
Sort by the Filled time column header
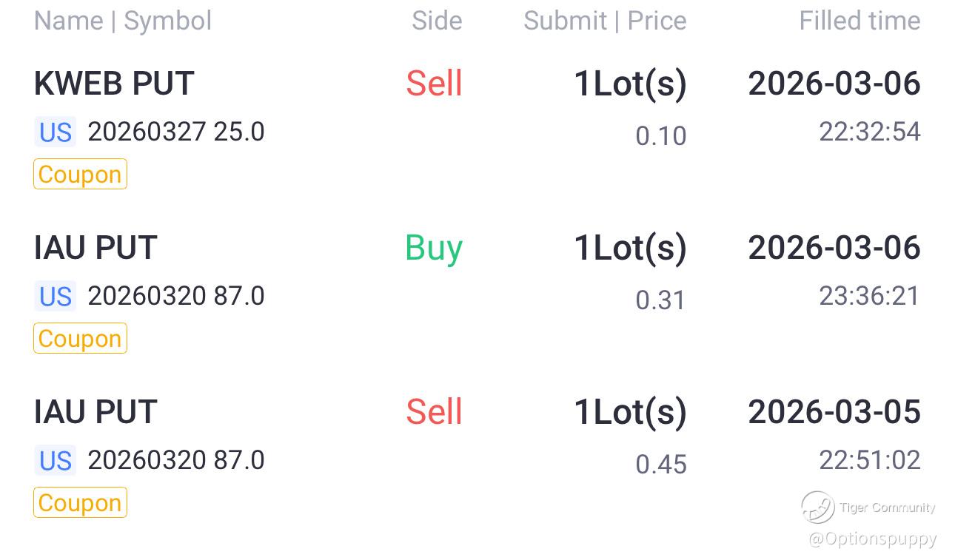pyautogui.click(x=859, y=21)
